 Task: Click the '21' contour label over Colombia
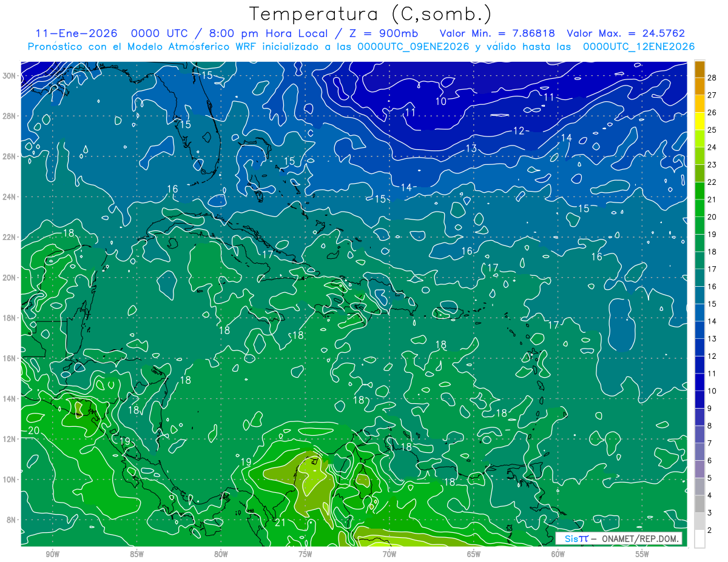pyautogui.click(x=280, y=523)
